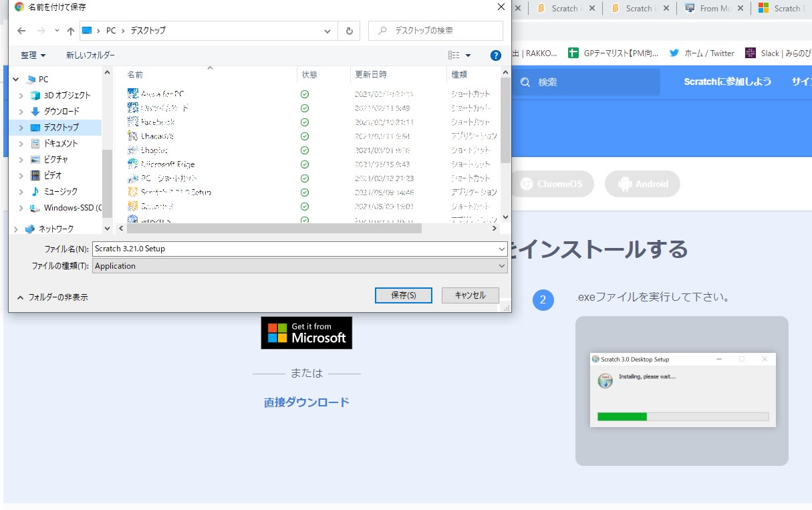Select Microsoft Edge shortcut in file list
The image size is (812, 510).
point(168,164)
